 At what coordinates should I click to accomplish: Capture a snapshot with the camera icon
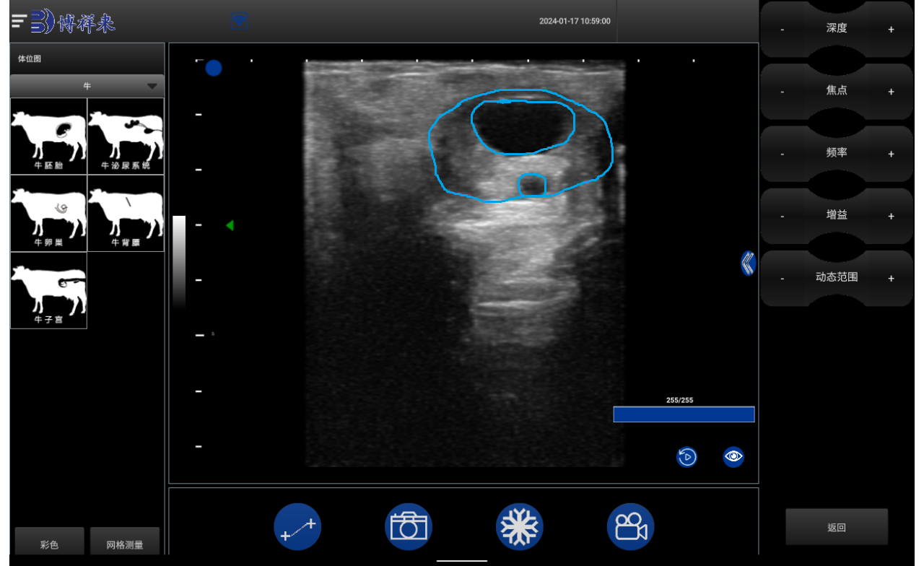pos(409,527)
